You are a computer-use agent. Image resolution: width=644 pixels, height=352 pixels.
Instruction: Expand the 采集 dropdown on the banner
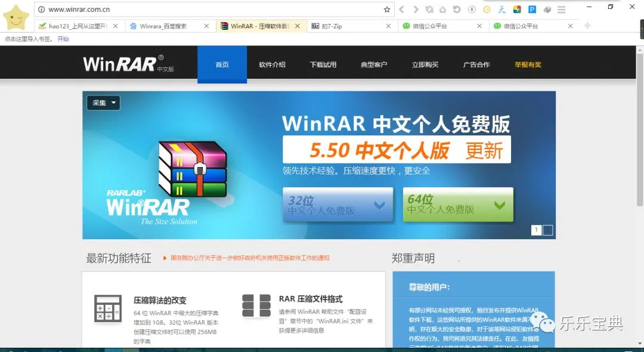point(104,103)
